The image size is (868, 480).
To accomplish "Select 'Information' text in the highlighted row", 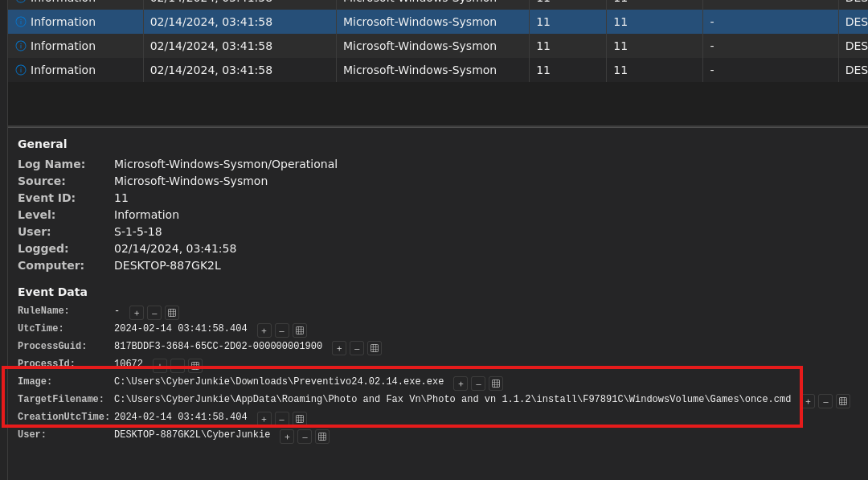I will point(63,22).
